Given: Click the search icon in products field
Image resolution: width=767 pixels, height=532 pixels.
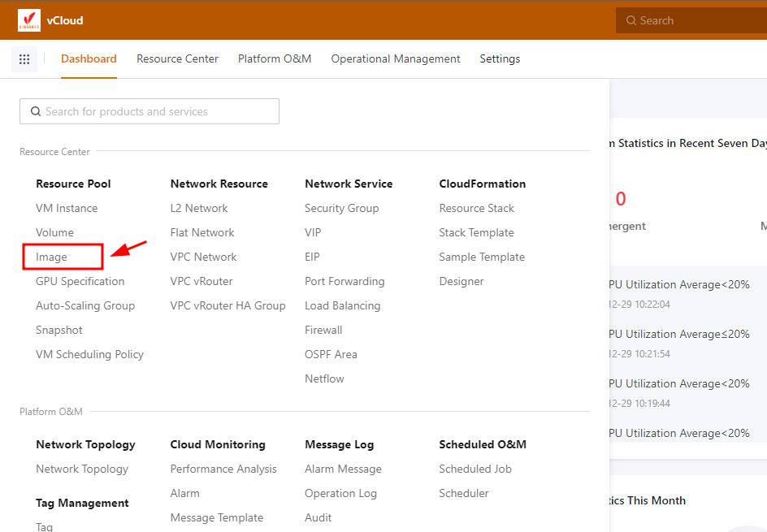Looking at the screenshot, I should [x=36, y=111].
